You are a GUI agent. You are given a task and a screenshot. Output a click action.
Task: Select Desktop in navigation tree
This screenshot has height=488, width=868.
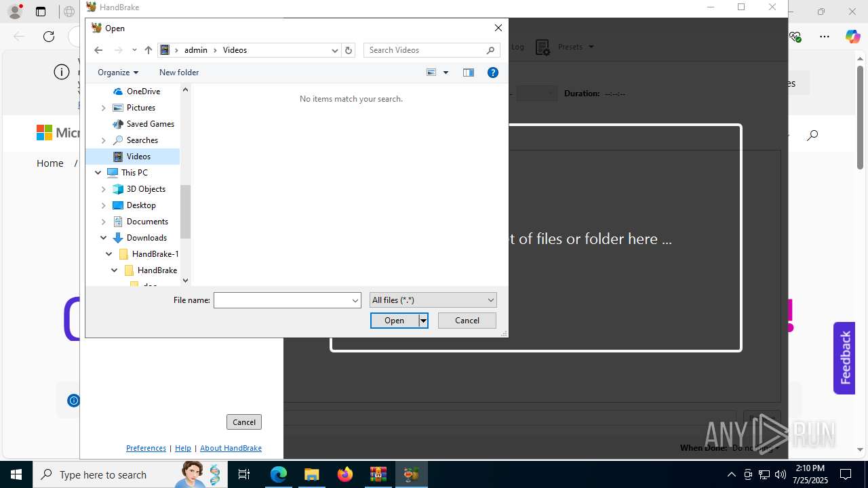141,205
